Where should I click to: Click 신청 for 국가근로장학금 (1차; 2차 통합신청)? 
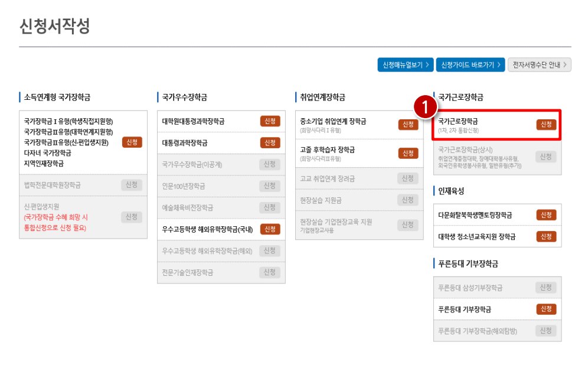[x=545, y=125]
